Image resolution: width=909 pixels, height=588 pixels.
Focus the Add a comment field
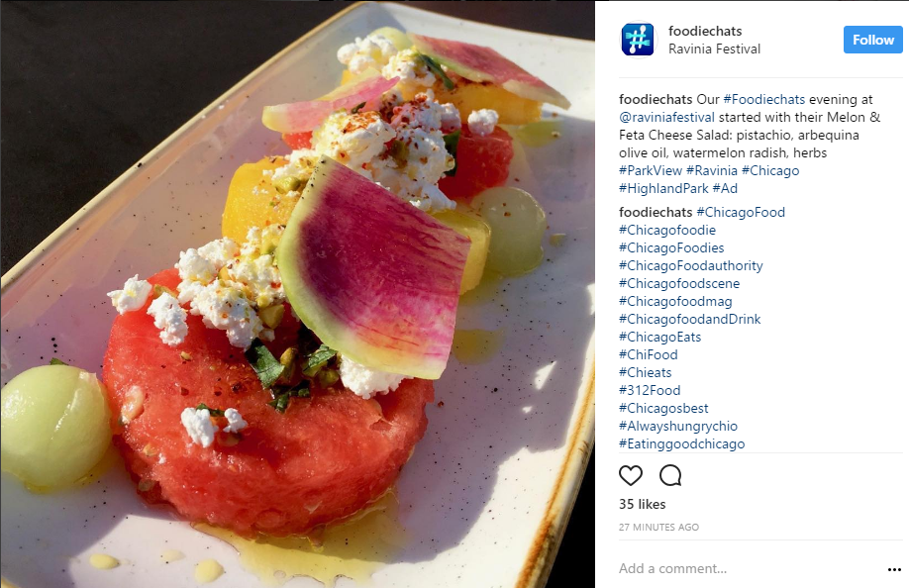pos(748,569)
